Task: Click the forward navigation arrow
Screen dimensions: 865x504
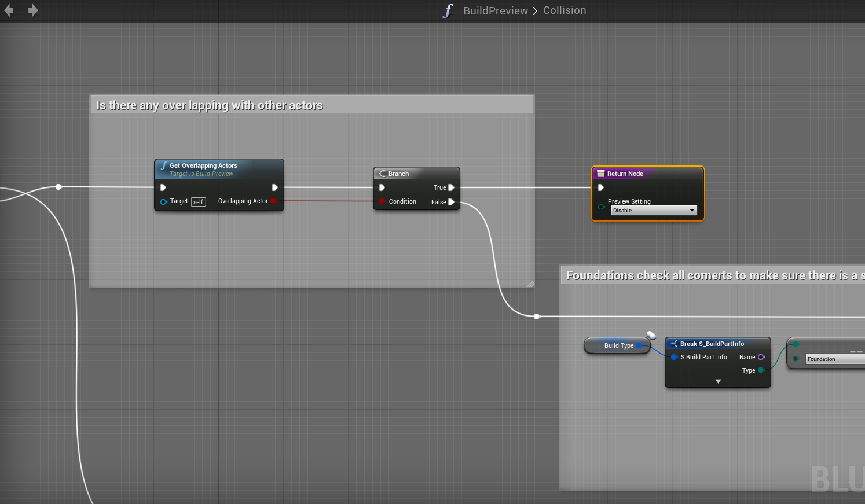Action: [x=33, y=10]
